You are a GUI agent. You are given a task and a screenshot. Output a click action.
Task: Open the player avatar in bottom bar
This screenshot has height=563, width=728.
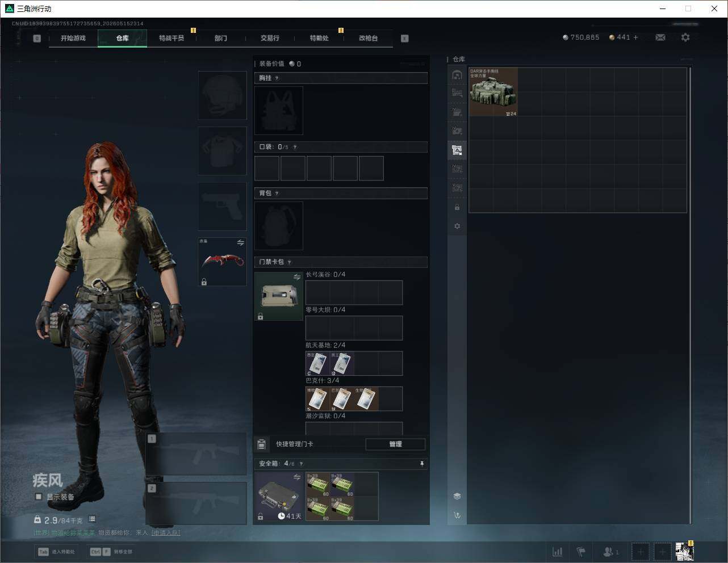click(684, 552)
